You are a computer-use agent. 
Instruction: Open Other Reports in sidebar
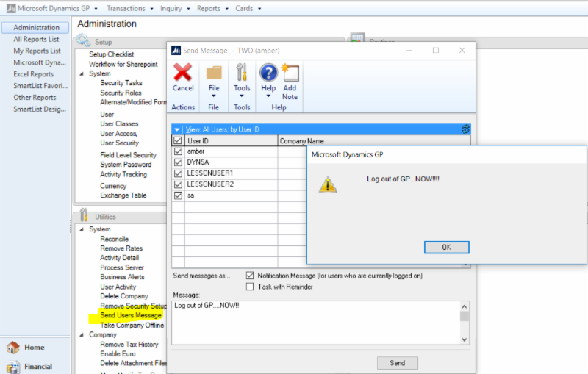tap(35, 98)
